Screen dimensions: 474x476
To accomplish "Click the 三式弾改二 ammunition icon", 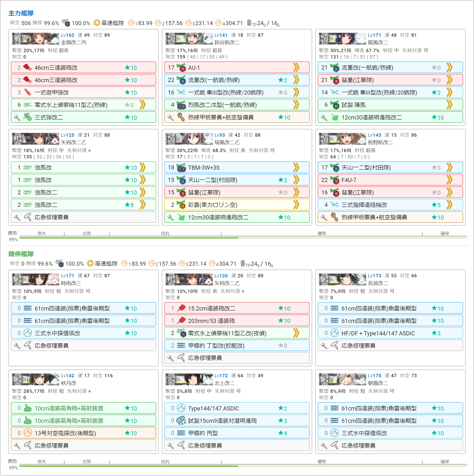I will [28, 117].
